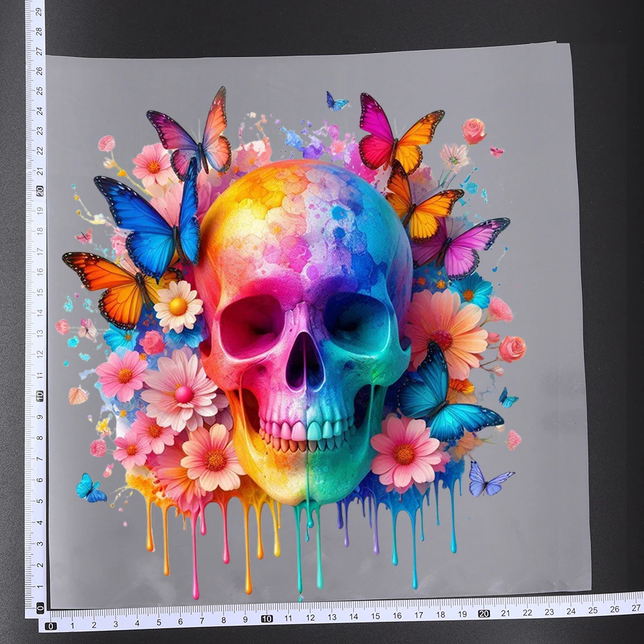Click the rainbow skull artwork
The width and height of the screenshot is (644, 644).
click(x=302, y=333)
